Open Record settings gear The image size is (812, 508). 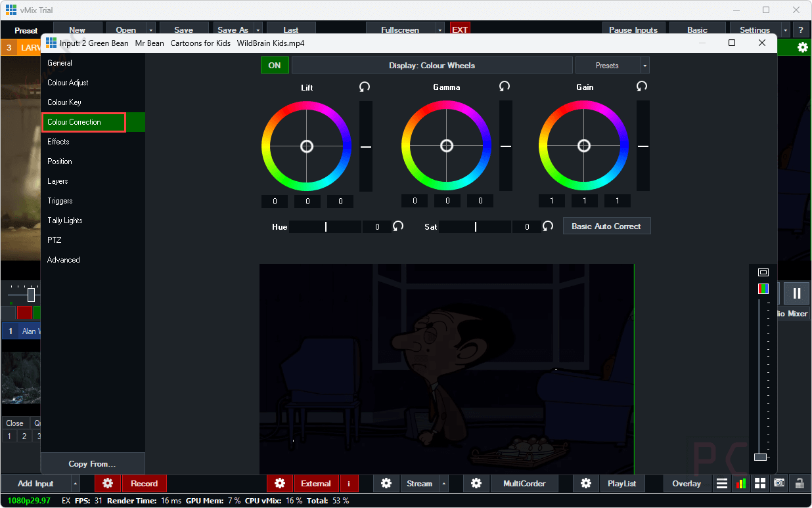click(108, 484)
